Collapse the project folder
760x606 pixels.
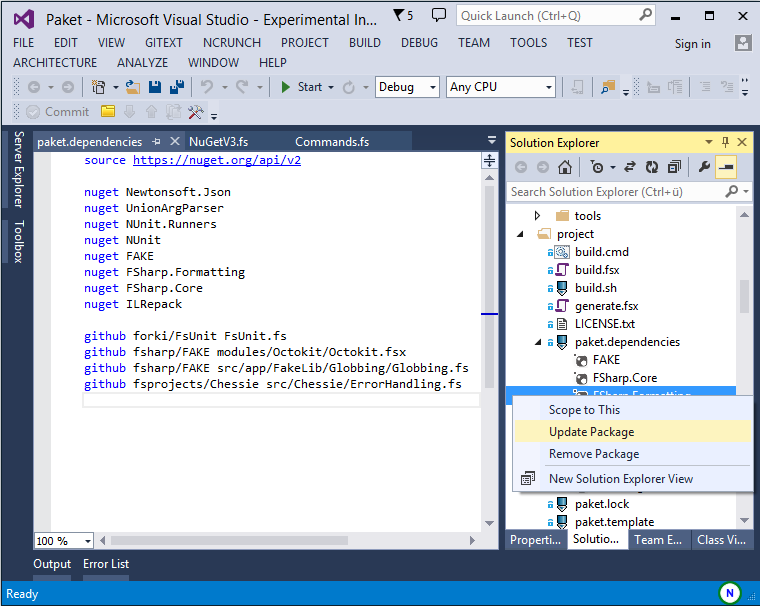point(521,234)
